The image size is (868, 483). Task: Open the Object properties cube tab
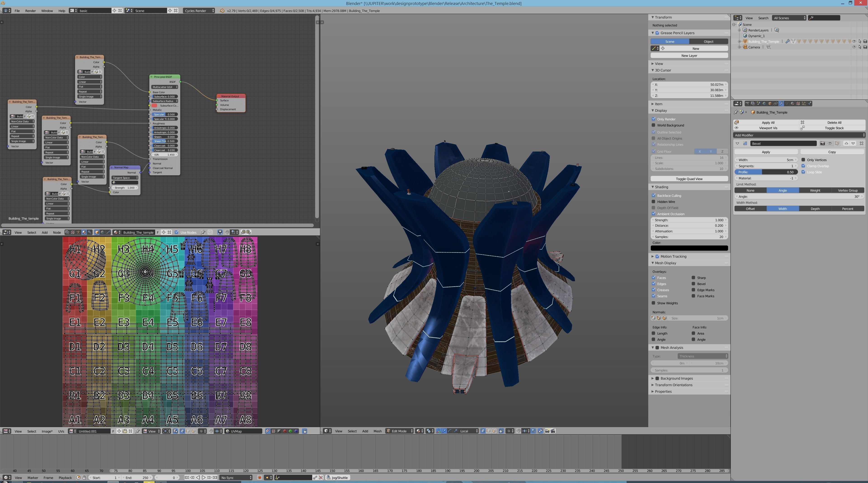point(770,104)
